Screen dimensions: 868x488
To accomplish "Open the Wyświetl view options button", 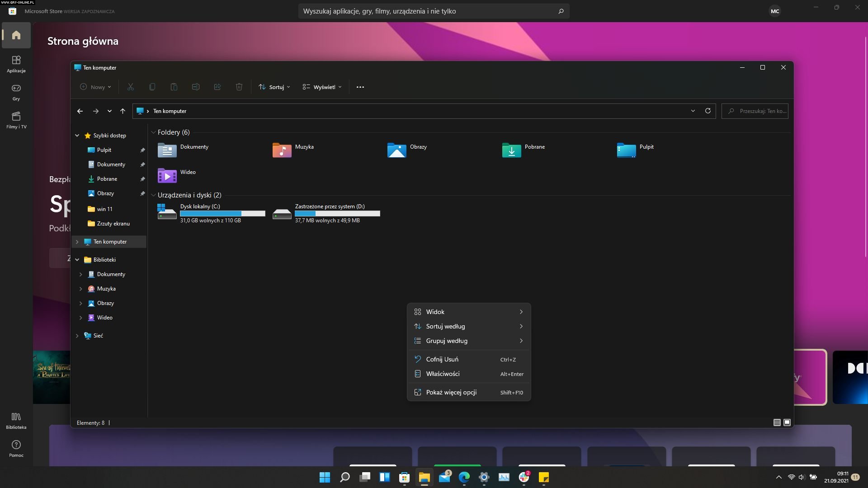I will click(322, 87).
